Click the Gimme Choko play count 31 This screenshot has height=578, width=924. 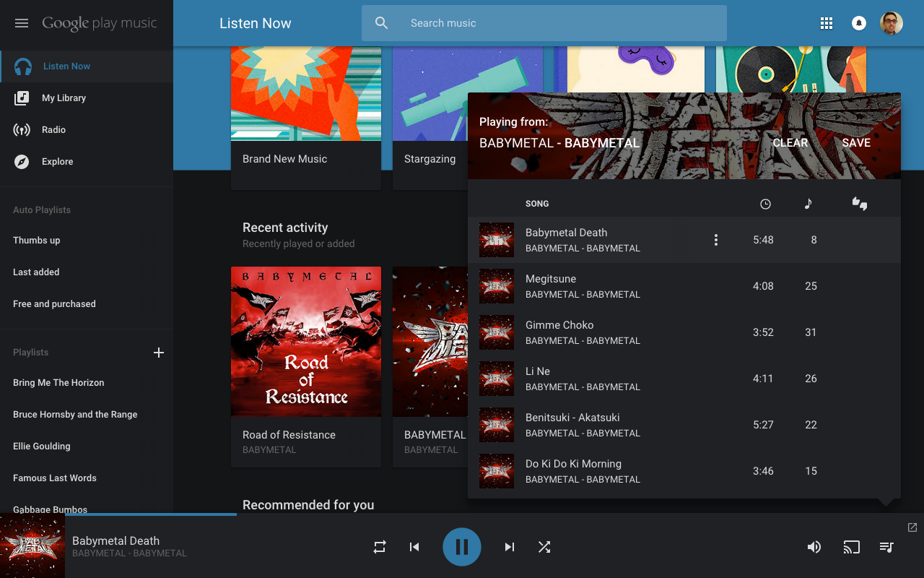(811, 332)
